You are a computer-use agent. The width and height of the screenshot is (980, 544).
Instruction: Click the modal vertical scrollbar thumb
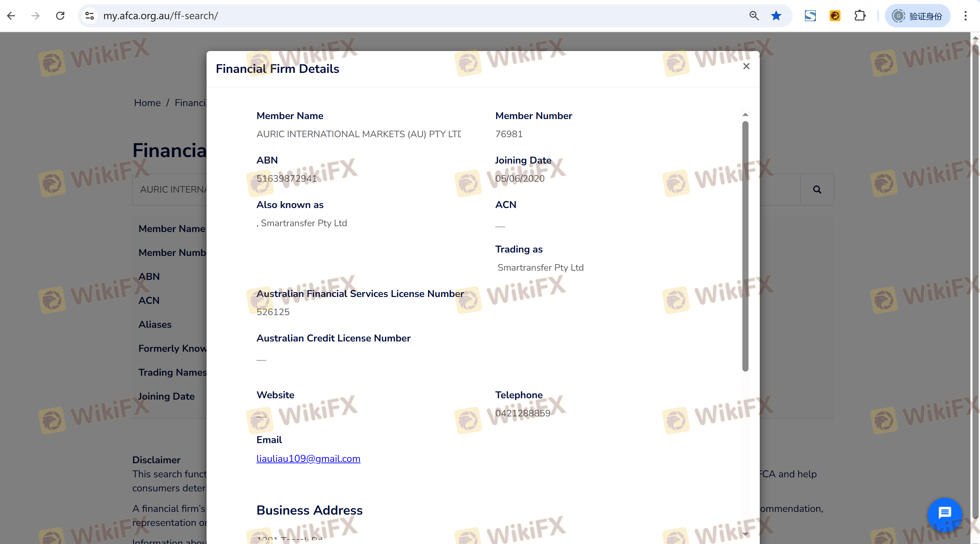click(745, 246)
